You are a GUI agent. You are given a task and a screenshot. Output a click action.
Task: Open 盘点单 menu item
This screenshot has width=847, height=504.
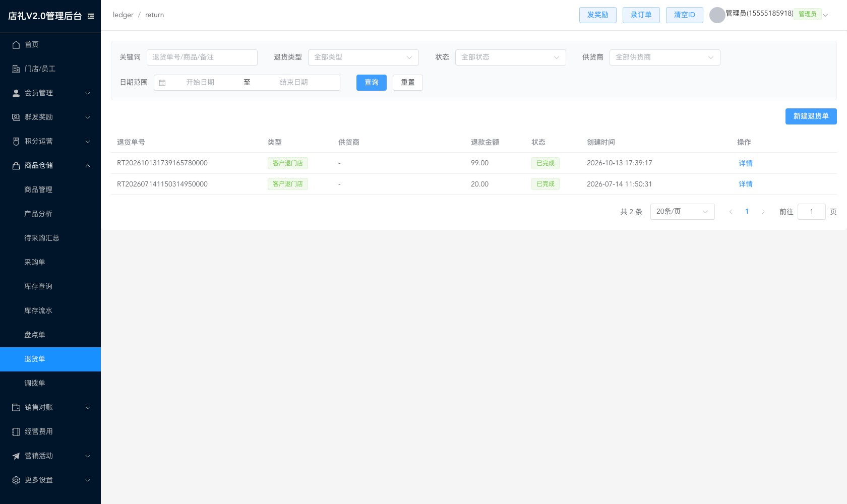(50, 335)
